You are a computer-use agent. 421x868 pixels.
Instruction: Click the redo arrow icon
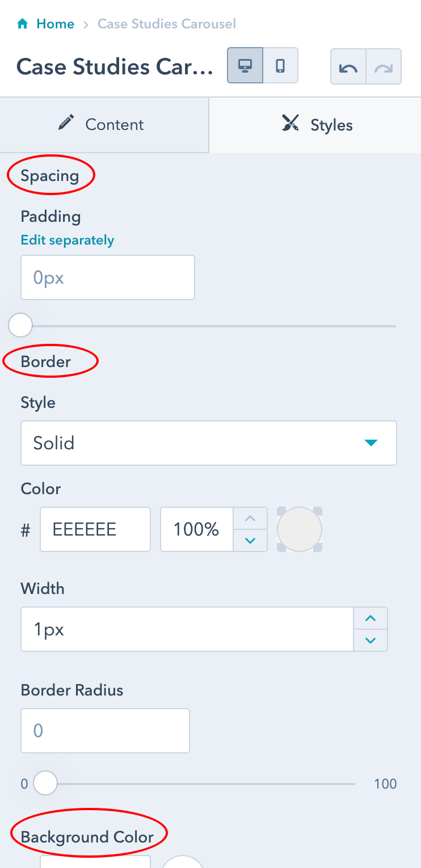(x=384, y=67)
